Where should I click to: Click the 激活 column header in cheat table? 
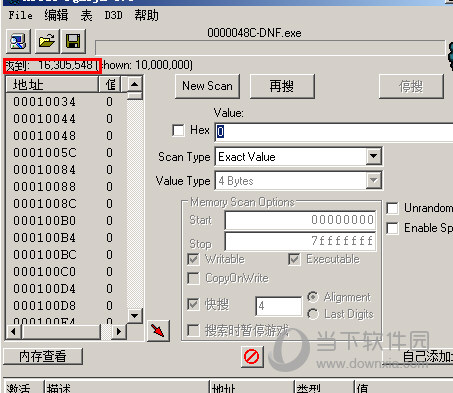(x=23, y=387)
